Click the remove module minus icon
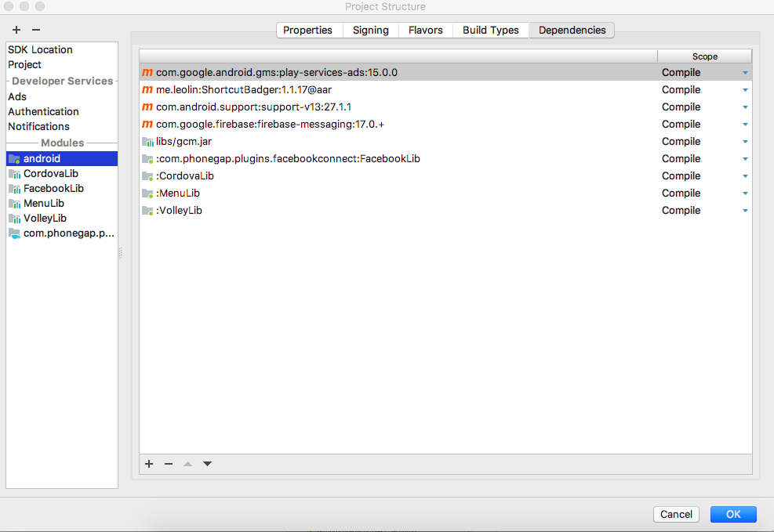The image size is (774, 532). click(35, 30)
